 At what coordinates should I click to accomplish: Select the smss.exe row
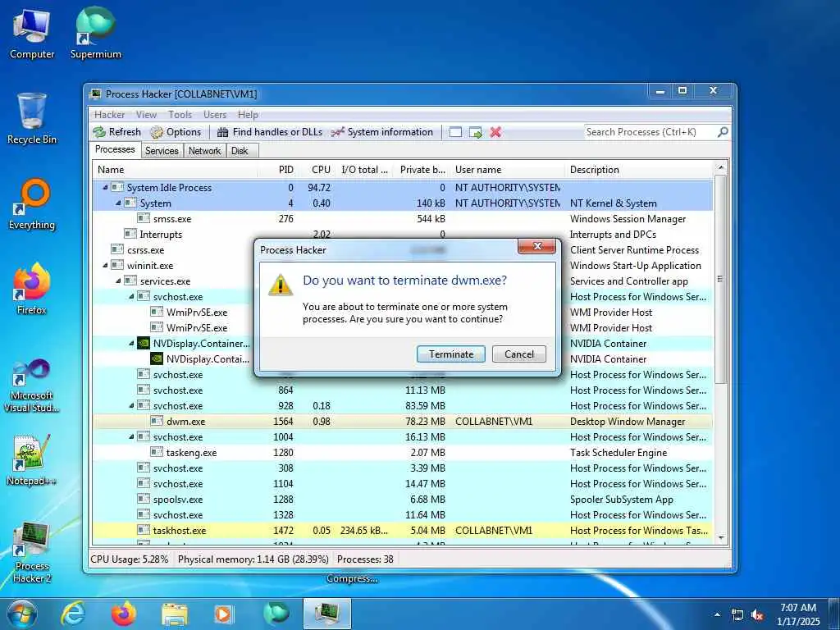(x=403, y=218)
